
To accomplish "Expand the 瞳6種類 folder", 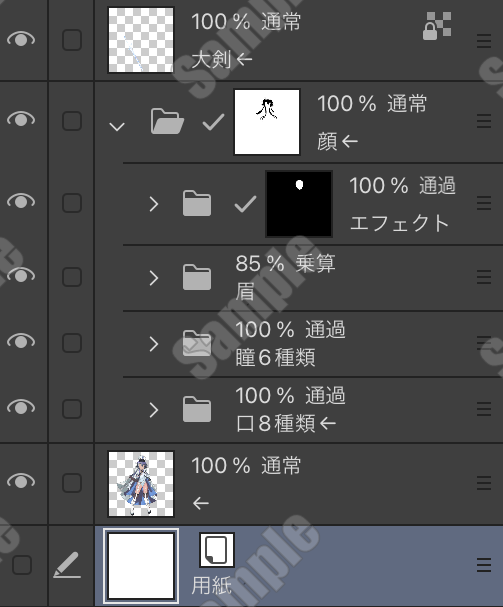I will [154, 344].
